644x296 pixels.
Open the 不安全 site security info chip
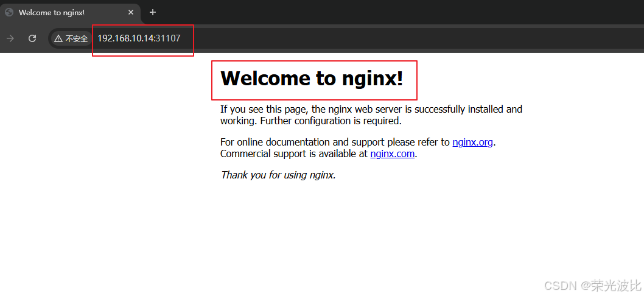(71, 38)
